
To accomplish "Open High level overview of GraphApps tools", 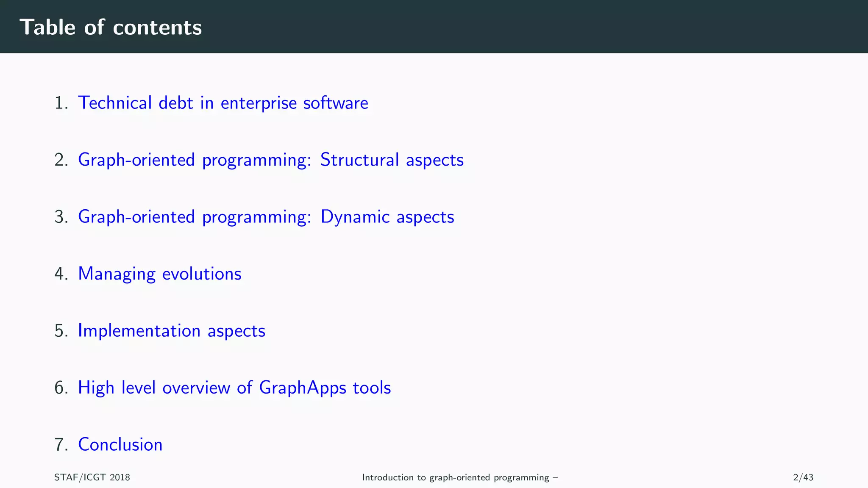I will click(234, 388).
